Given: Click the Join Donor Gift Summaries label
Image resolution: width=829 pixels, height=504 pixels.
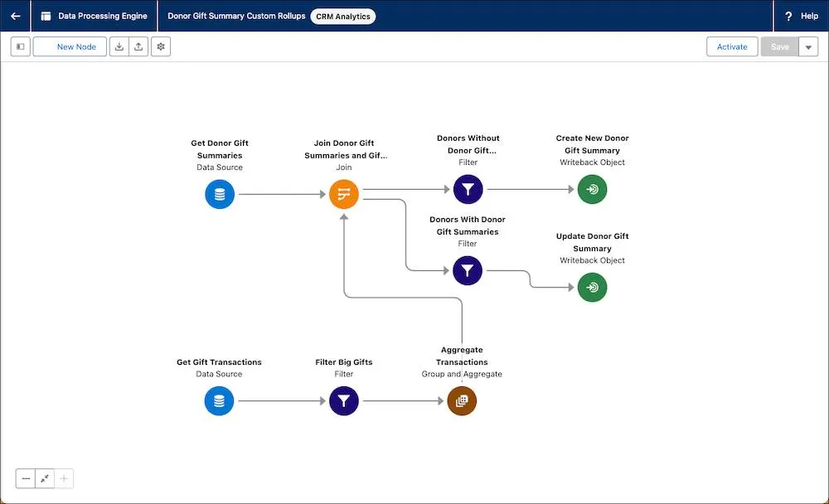Looking at the screenshot, I should pos(345,149).
